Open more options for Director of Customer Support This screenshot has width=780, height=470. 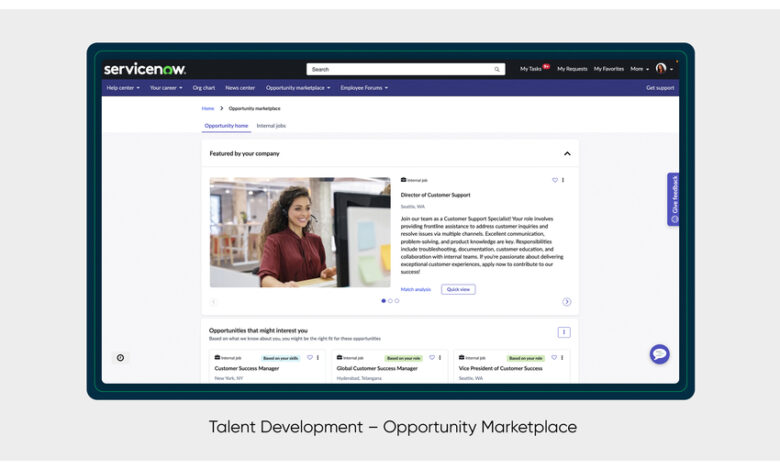pos(563,180)
